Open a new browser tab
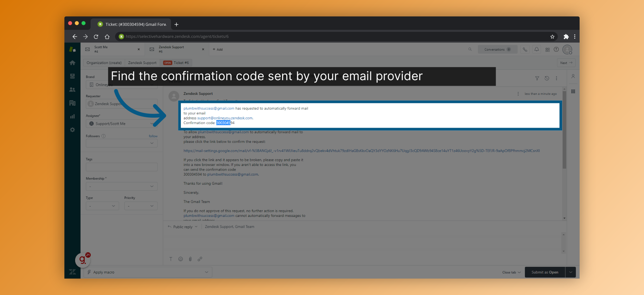This screenshot has height=295, width=644. click(176, 24)
